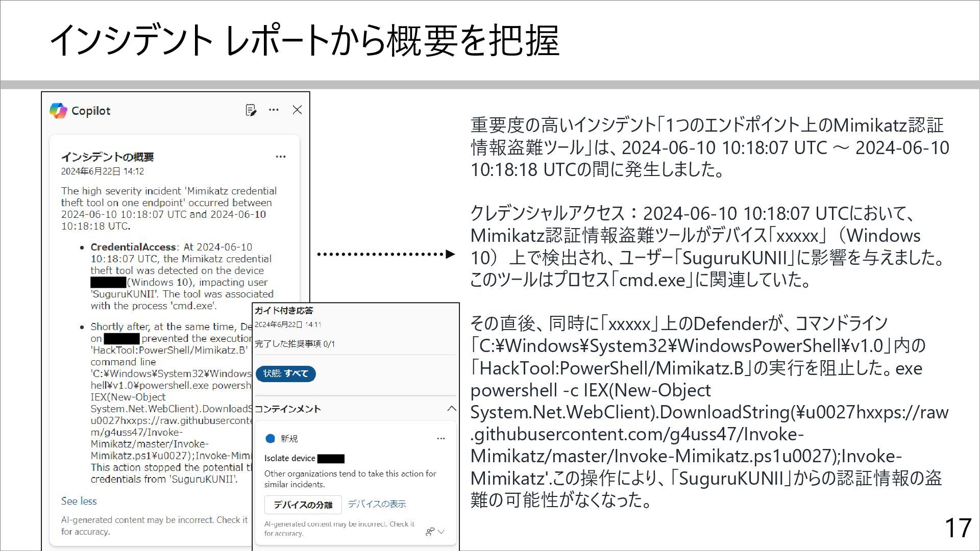Click the 新規 status indicator
This screenshot has width=980, height=551.
pyautogui.click(x=282, y=438)
